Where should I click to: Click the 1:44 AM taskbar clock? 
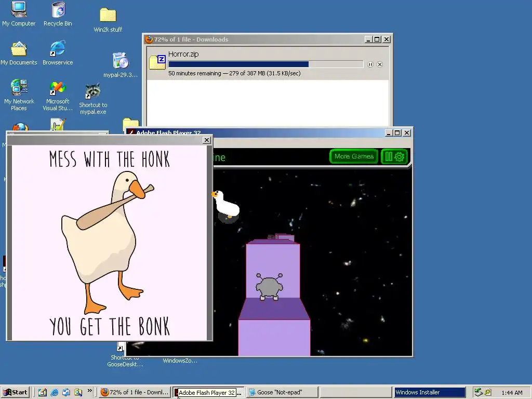point(512,393)
